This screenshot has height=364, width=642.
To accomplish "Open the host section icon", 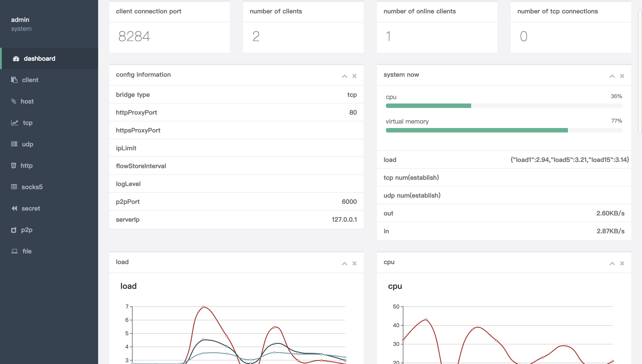I will 14,100.
